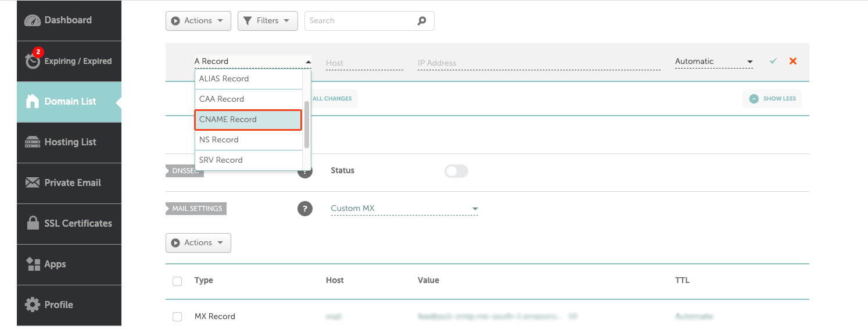Open the lower Actions dropdown button
868x333 pixels.
[198, 243]
